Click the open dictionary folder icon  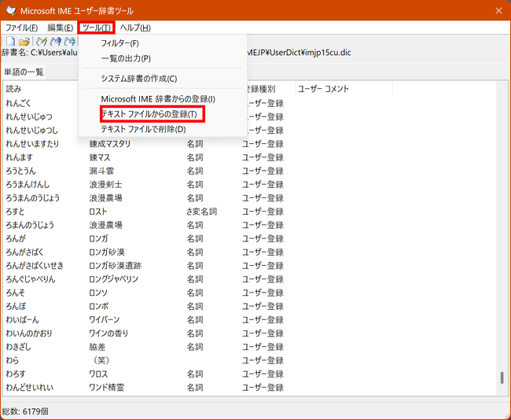(x=24, y=42)
